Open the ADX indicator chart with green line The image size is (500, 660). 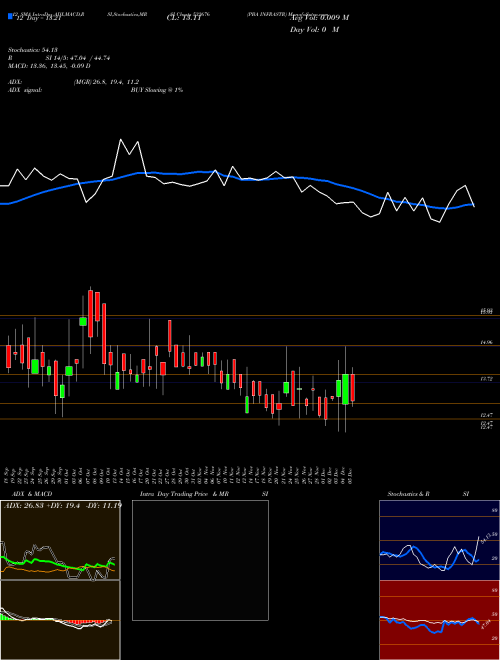pos(60,540)
